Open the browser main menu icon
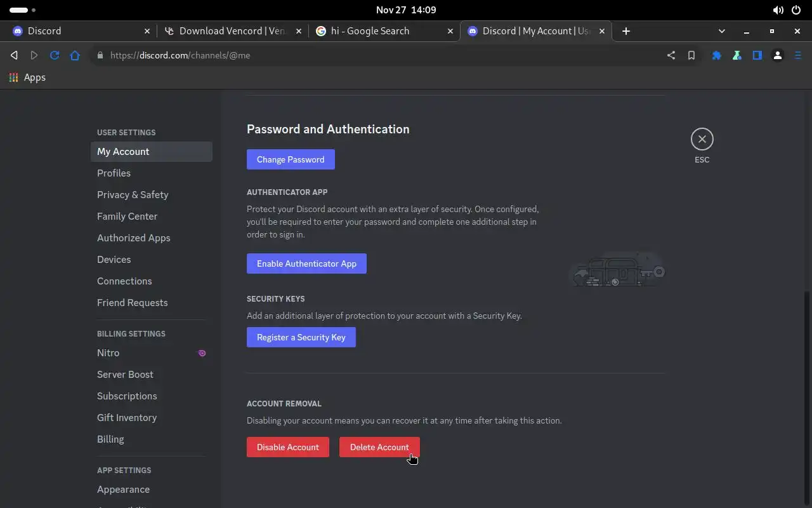Image resolution: width=812 pixels, height=508 pixels. coord(798,55)
